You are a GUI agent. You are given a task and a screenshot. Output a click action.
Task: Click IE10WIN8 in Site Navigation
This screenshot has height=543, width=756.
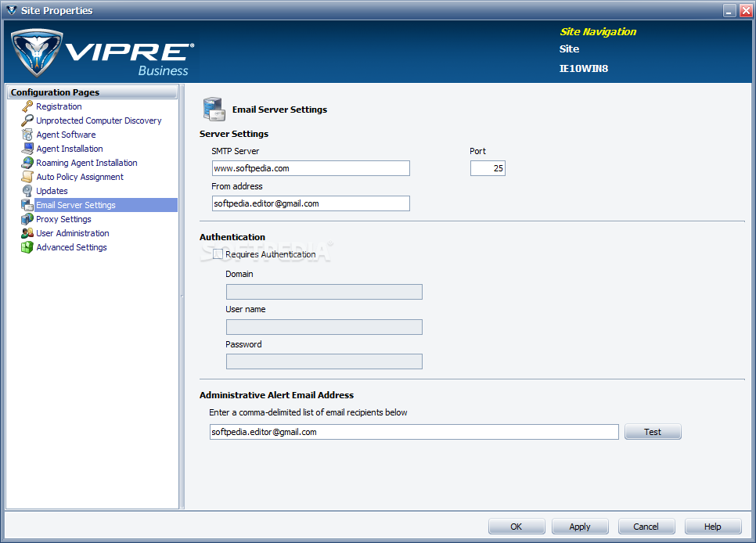click(583, 69)
